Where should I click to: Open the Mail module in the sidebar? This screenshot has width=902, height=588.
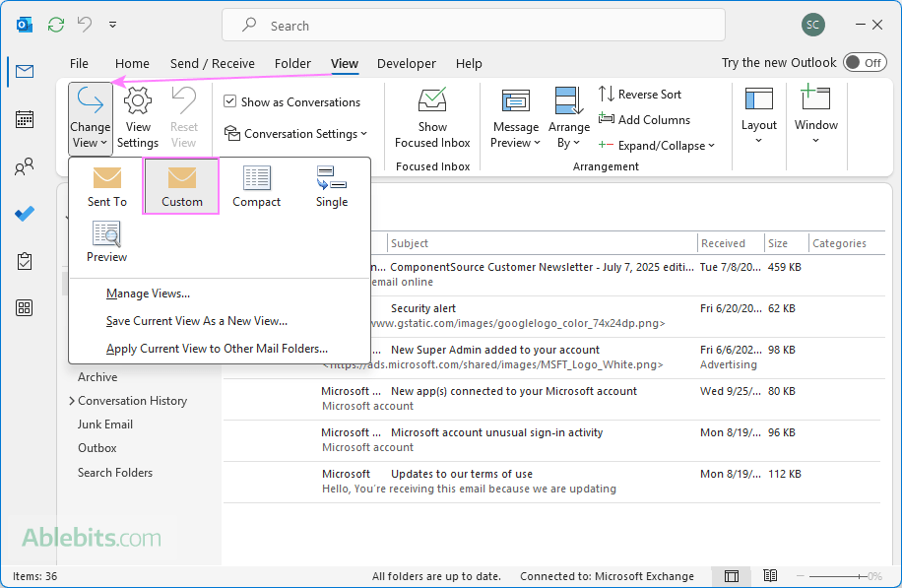[x=25, y=71]
